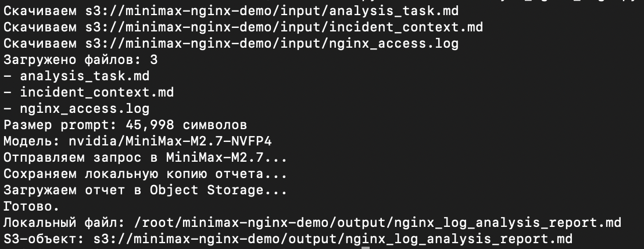Click the s3 output report object path
This screenshot has height=249, width=644.
click(332, 239)
